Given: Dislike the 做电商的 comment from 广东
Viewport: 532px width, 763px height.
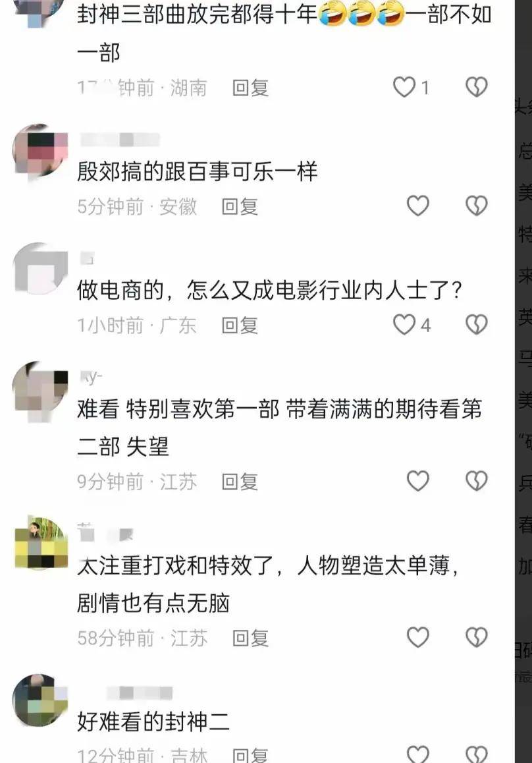Looking at the screenshot, I should (476, 325).
